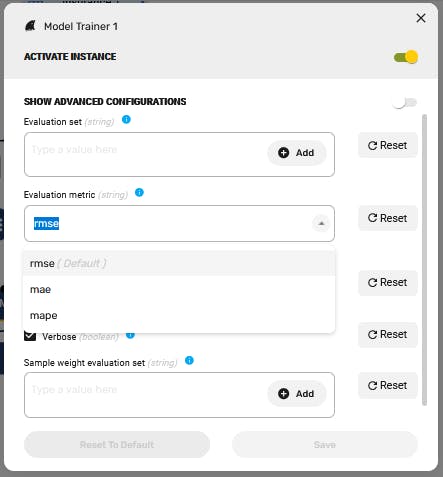Click the Evaluation metric info icon

pos(139,192)
